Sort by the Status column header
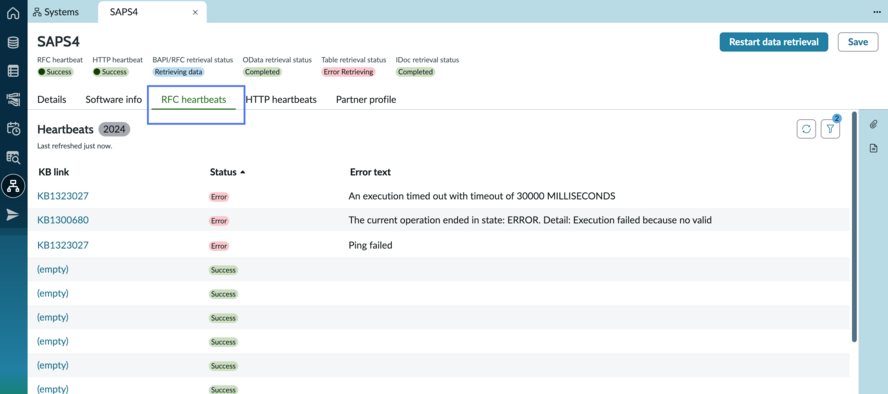888x394 pixels. (228, 172)
